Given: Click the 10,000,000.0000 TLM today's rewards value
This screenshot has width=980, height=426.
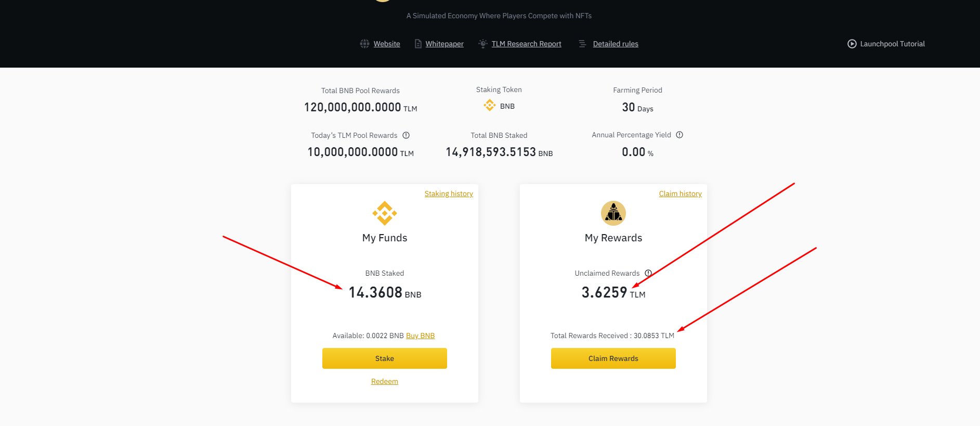Looking at the screenshot, I should click(360, 152).
